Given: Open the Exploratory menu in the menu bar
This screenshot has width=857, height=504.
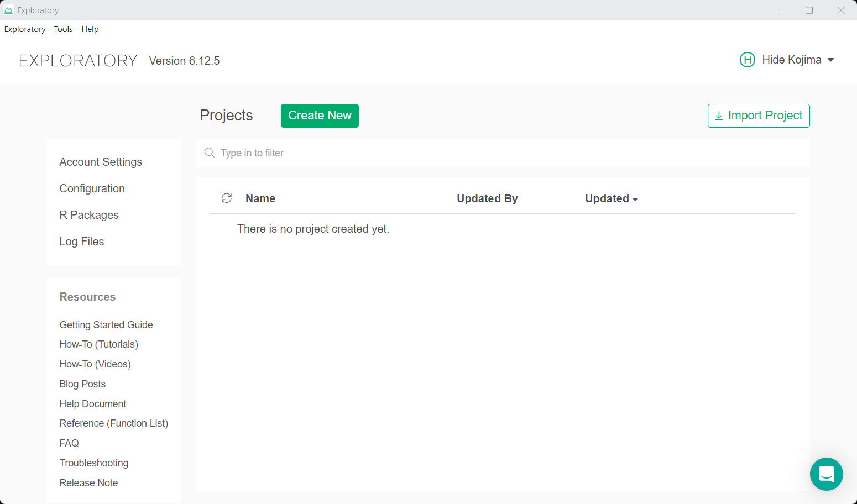Looking at the screenshot, I should (25, 29).
